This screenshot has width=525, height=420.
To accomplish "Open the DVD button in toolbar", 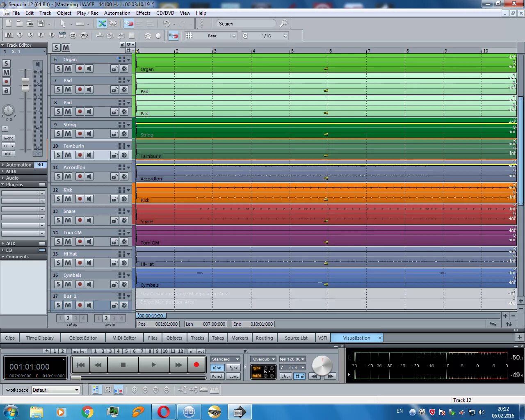I will point(84,36).
